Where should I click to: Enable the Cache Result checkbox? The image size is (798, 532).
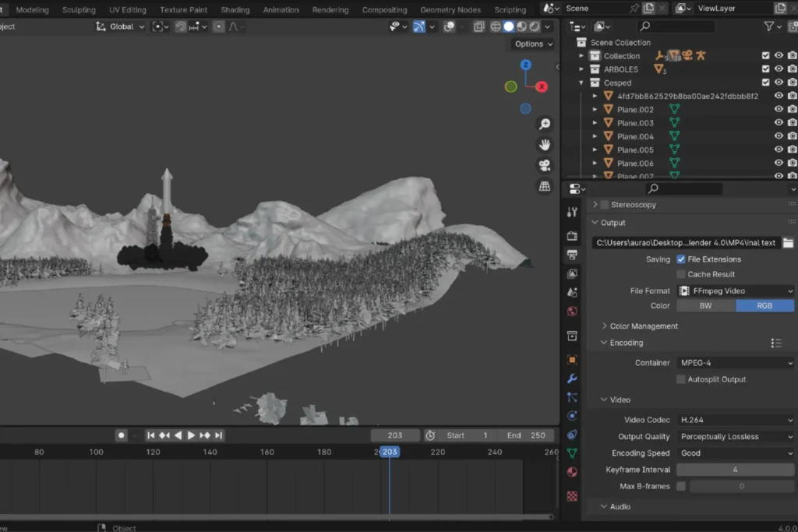(681, 274)
